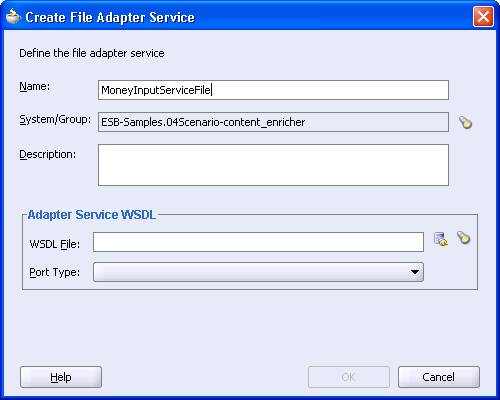
Task: Focus the Name field containing MoneyInputServiceFile
Action: pyautogui.click(x=273, y=90)
